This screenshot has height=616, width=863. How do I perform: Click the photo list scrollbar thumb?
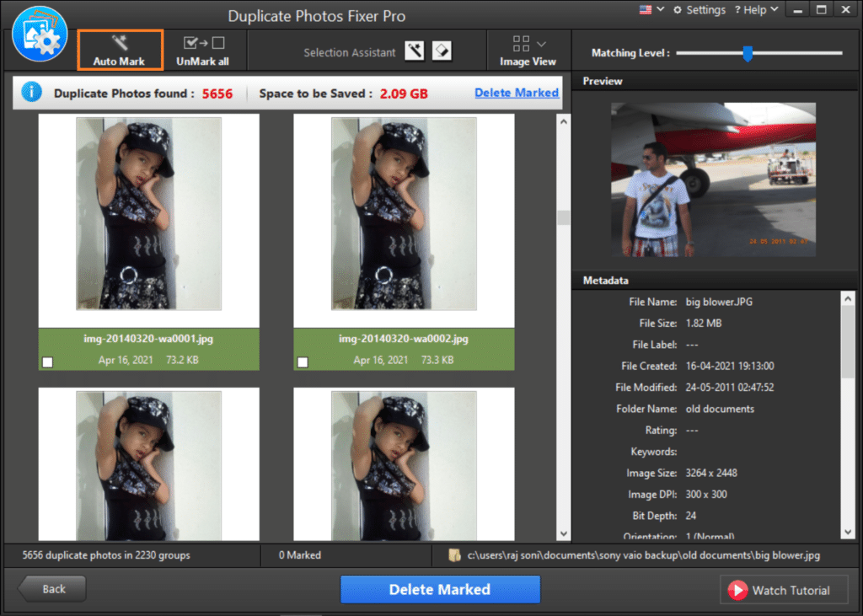coord(564,217)
